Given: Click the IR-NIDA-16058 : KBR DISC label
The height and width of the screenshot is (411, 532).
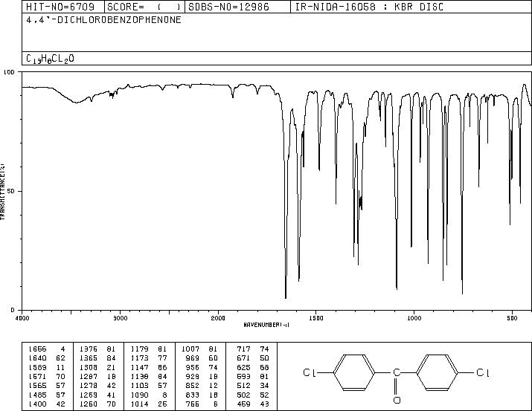Looking at the screenshot, I should click(369, 7).
